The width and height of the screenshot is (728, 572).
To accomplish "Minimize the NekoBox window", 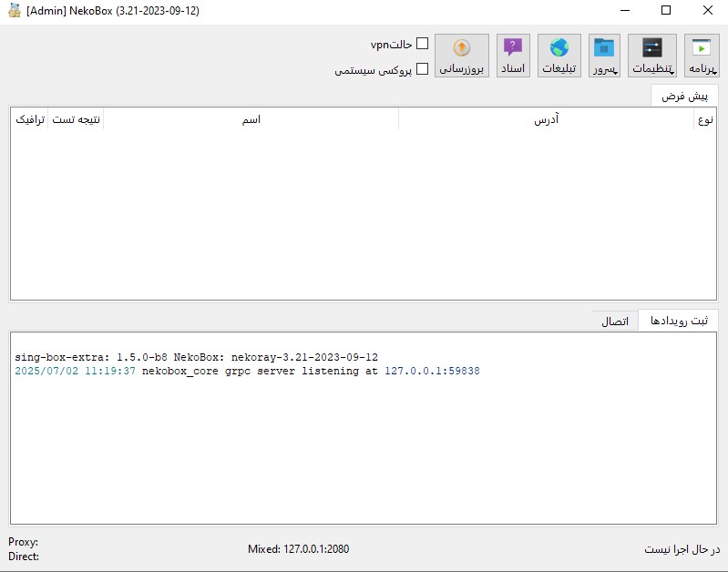I will (625, 10).
